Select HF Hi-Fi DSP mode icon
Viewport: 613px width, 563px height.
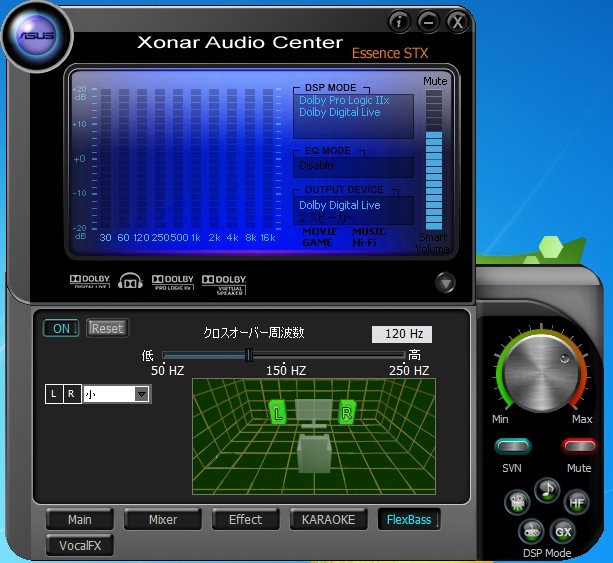click(577, 502)
